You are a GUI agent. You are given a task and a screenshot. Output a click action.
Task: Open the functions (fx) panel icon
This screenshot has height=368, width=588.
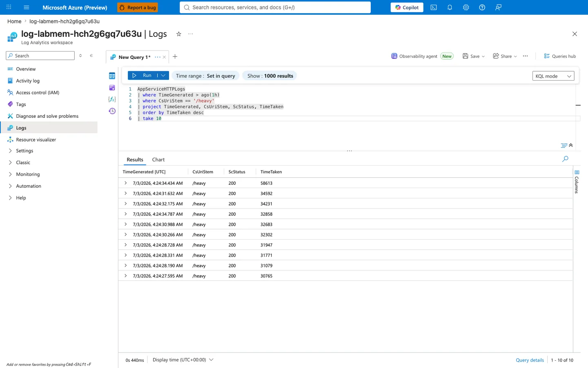[112, 99]
